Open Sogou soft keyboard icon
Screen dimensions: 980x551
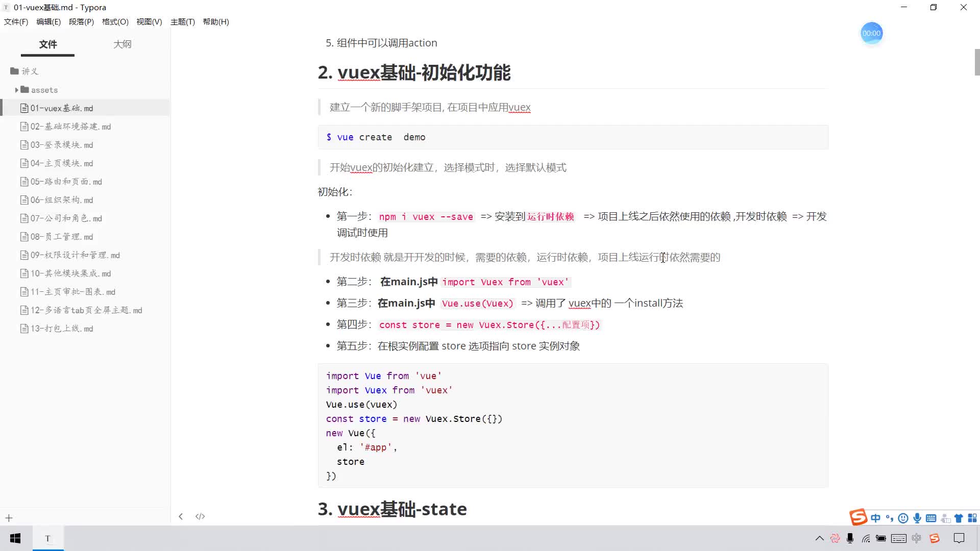(931, 518)
